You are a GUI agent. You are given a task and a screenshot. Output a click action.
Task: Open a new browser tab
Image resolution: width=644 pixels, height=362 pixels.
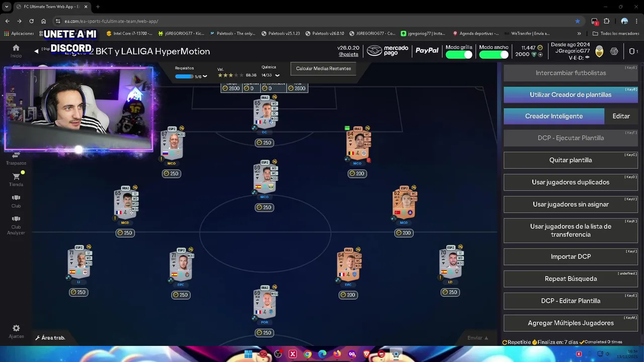click(x=98, y=7)
